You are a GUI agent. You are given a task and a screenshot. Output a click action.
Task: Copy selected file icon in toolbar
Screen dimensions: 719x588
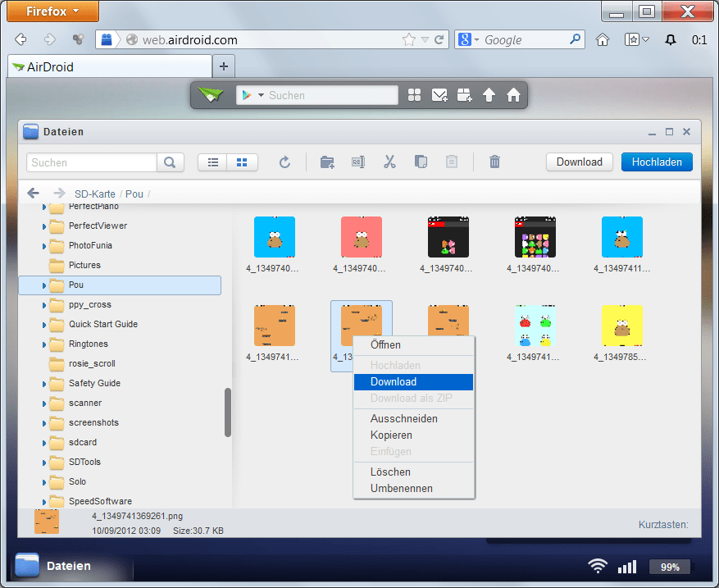[421, 162]
